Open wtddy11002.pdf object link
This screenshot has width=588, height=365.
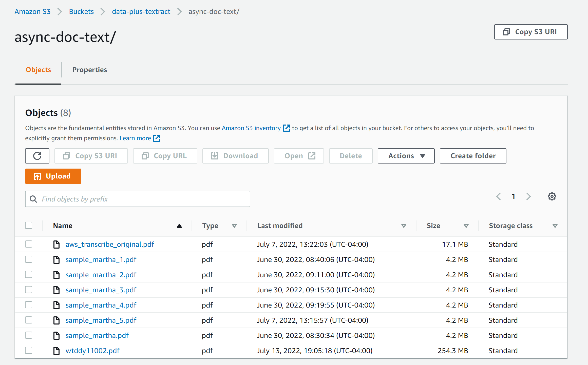(x=92, y=351)
